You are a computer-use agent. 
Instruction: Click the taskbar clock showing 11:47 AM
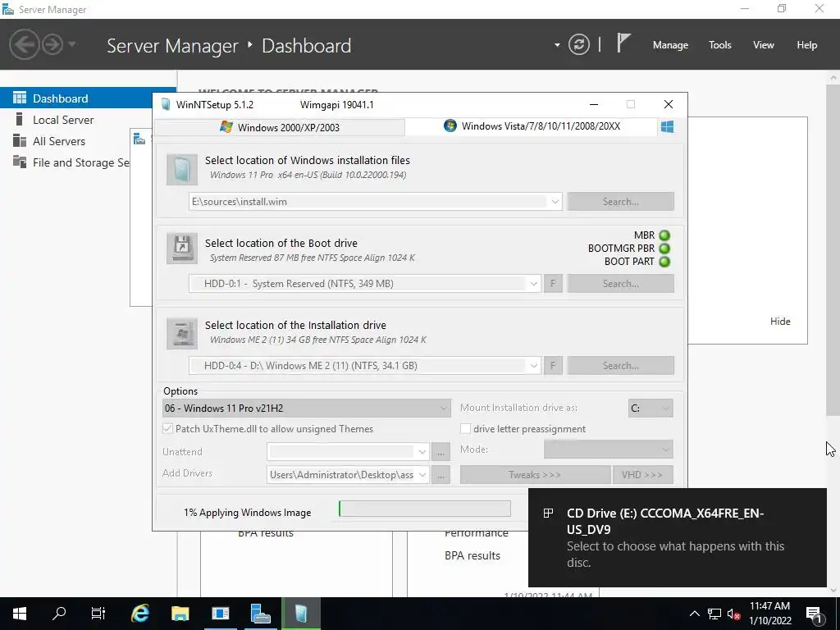769,614
